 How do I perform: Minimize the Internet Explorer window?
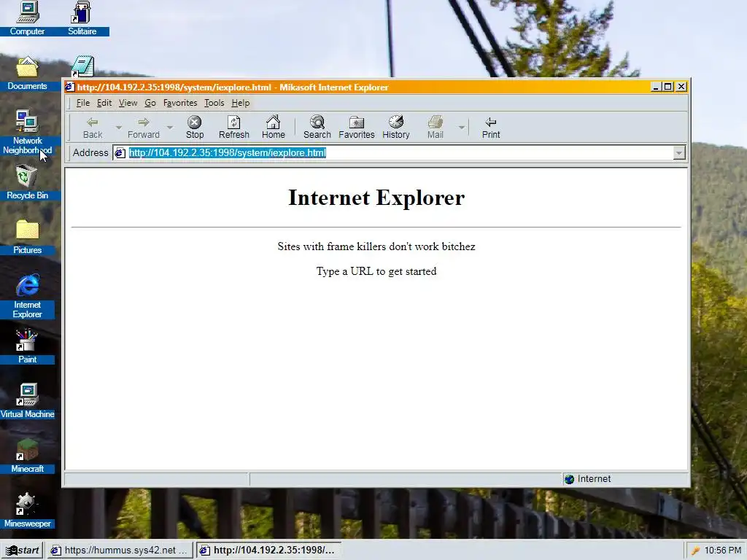coord(656,87)
